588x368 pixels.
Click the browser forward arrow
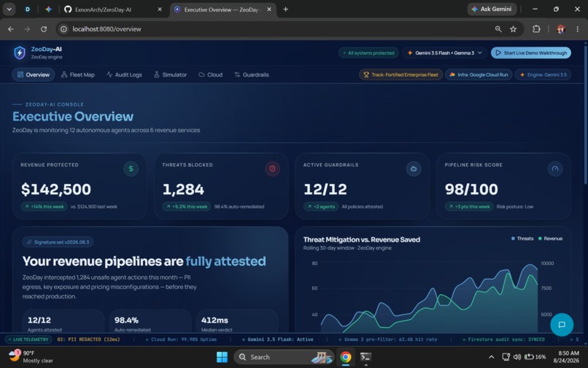pos(27,29)
